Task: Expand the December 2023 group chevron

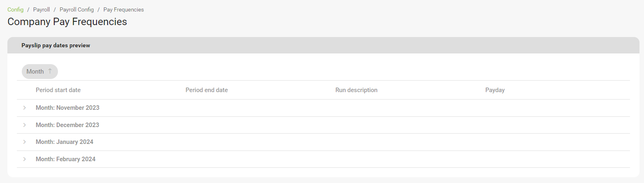Action: (25, 125)
